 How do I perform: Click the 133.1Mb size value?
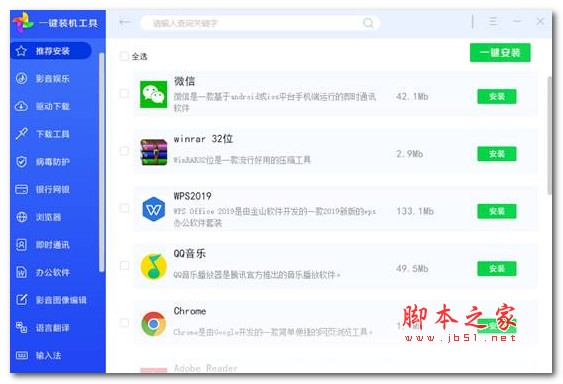pyautogui.click(x=415, y=211)
